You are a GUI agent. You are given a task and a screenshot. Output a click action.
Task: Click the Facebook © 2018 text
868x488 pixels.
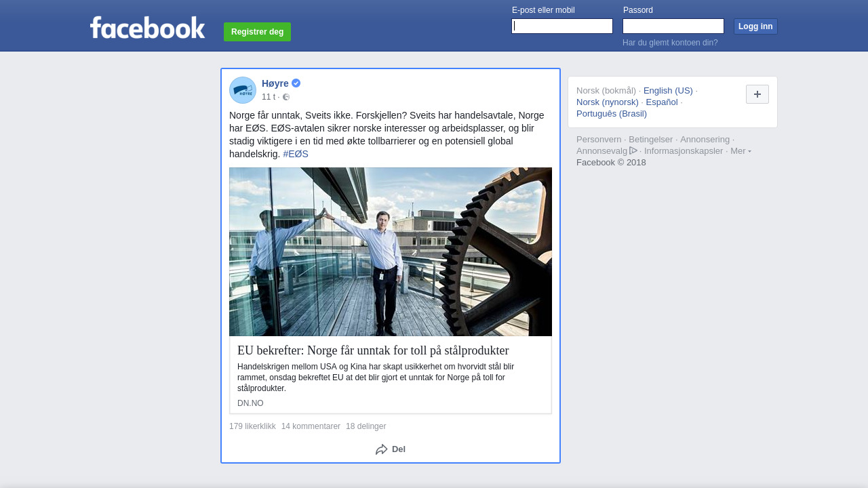pyautogui.click(x=611, y=163)
